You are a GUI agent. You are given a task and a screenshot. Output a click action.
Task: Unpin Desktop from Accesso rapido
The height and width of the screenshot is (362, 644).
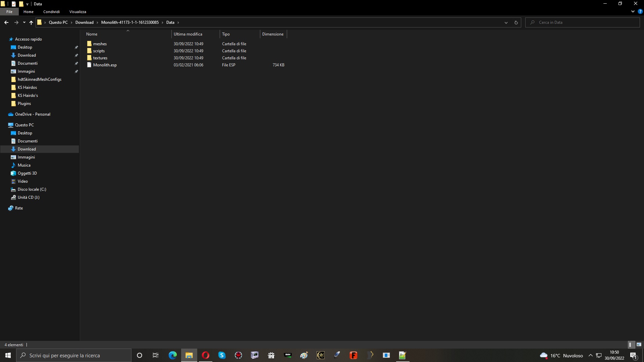pos(76,47)
